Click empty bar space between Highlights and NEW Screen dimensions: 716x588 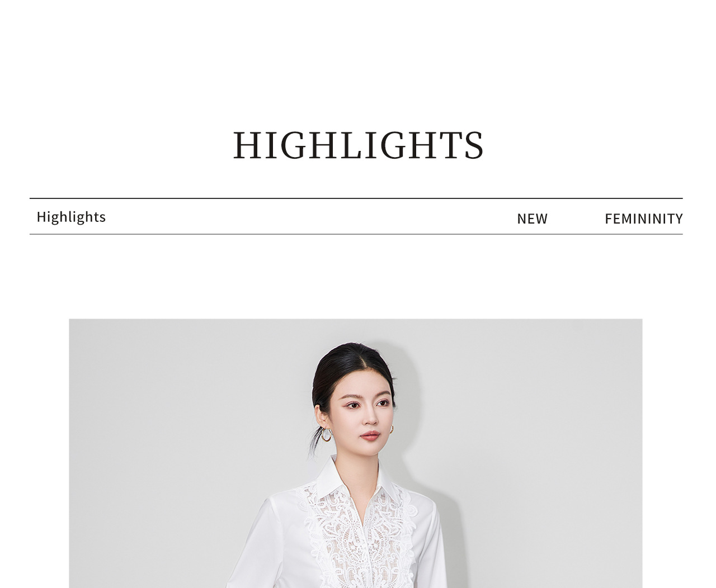pyautogui.click(x=311, y=217)
